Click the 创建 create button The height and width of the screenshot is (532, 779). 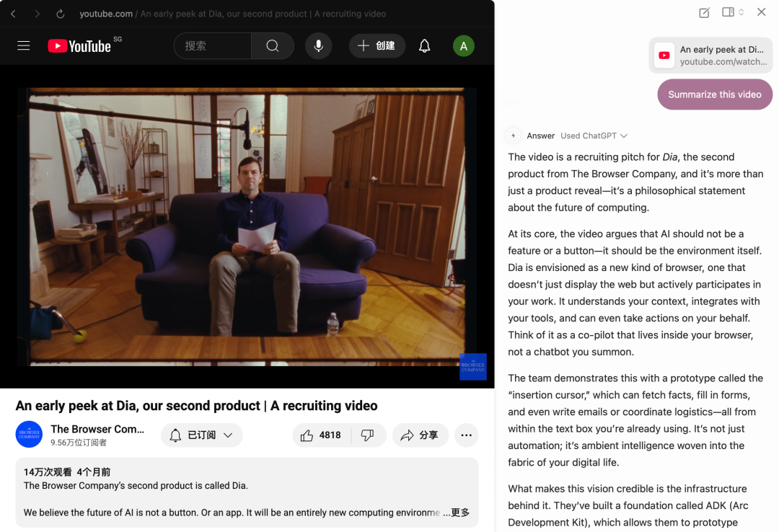tap(377, 46)
